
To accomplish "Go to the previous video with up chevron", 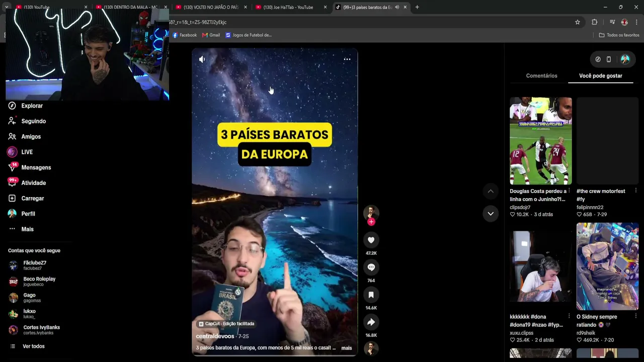I will [491, 191].
